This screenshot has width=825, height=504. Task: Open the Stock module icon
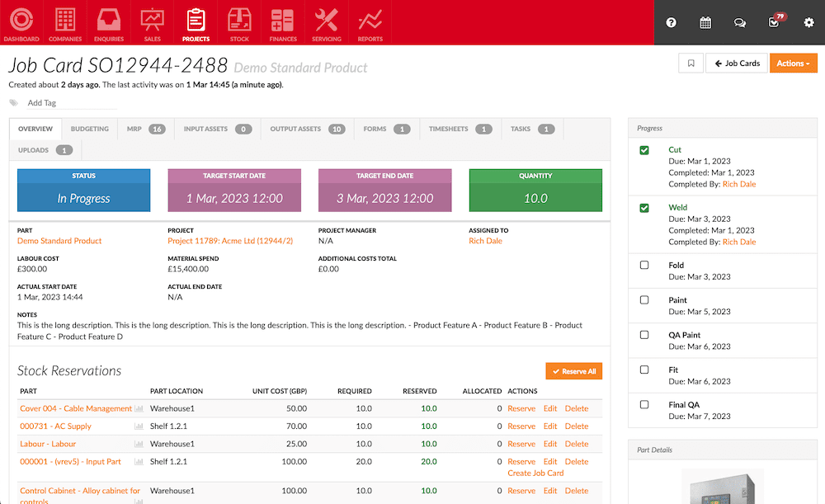coord(239,22)
